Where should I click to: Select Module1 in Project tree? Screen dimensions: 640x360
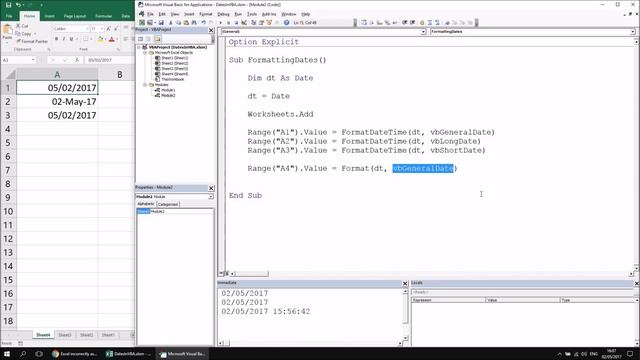tap(168, 90)
